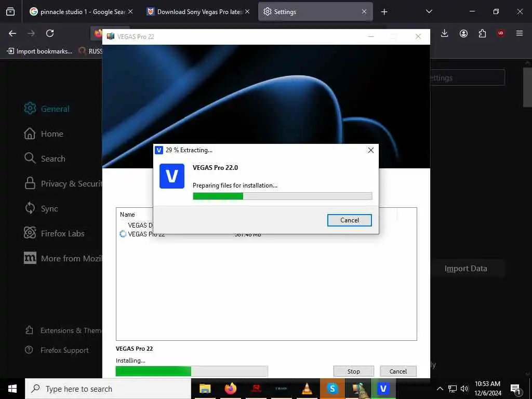
Task: Open Search settings in Firefox sidebar
Action: point(45,158)
